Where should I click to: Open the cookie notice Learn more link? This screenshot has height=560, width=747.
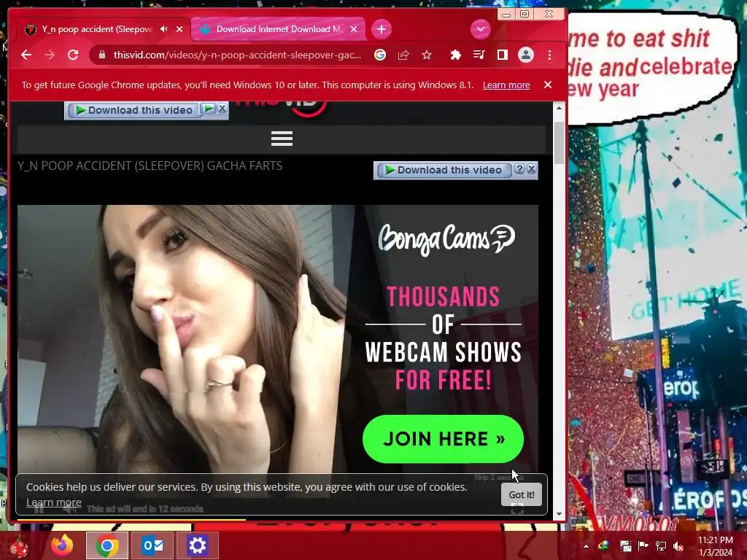54,502
